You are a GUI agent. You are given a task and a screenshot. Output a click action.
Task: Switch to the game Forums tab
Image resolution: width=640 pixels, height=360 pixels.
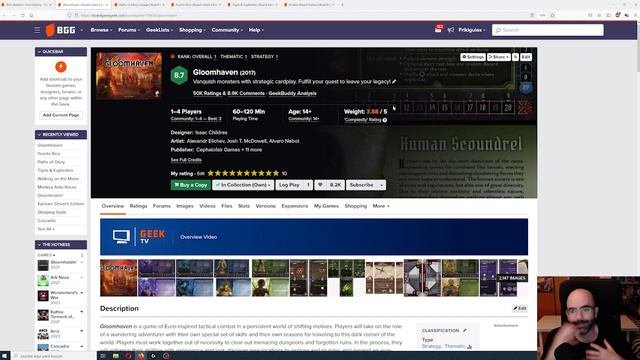click(x=162, y=206)
